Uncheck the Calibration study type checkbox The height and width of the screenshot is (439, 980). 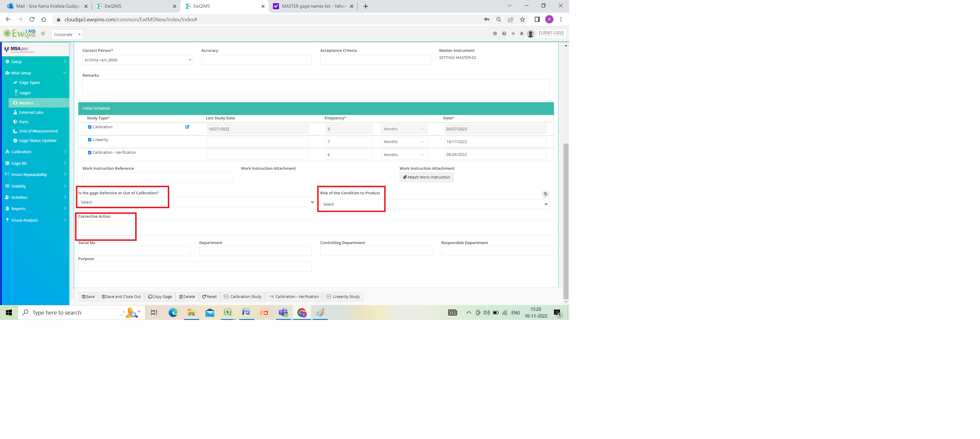90,127
